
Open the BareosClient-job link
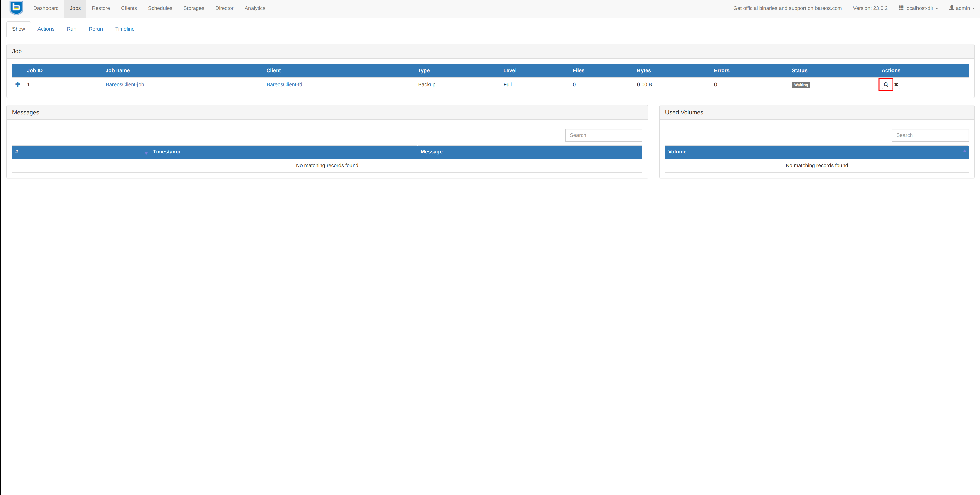point(125,84)
